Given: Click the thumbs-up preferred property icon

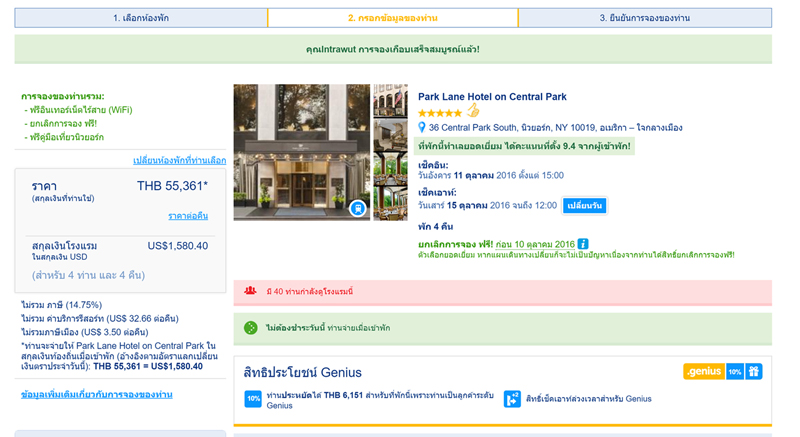Looking at the screenshot, I should (x=473, y=112).
